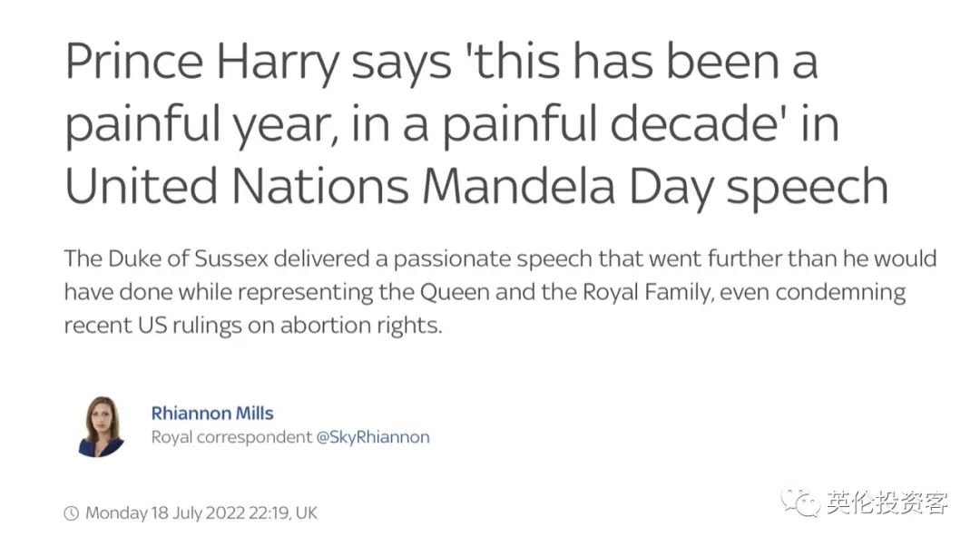
Task: Click the clock icon beside the publish date
Action: click(x=72, y=513)
